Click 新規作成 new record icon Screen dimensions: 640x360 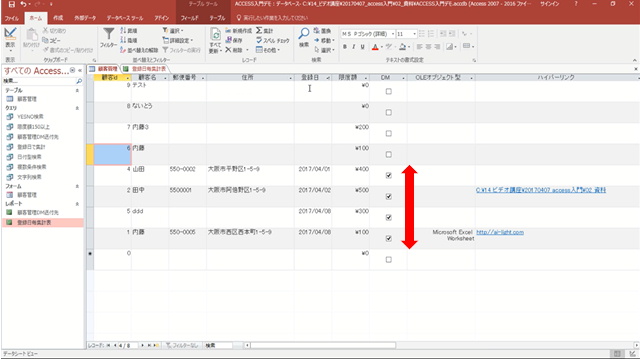tap(228, 31)
